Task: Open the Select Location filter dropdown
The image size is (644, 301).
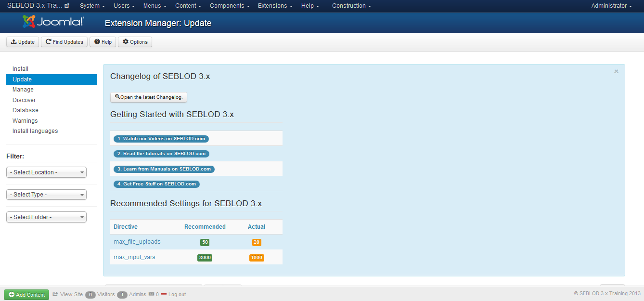Action: [x=46, y=172]
